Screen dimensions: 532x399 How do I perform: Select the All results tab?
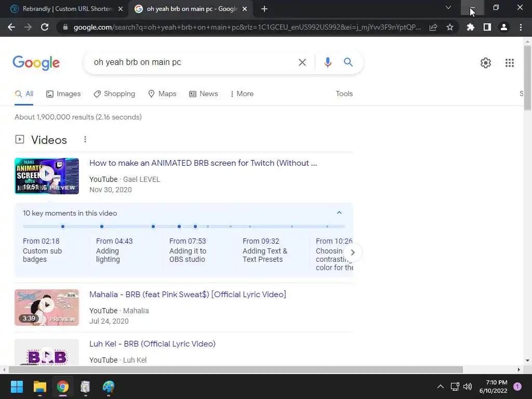[x=24, y=94]
